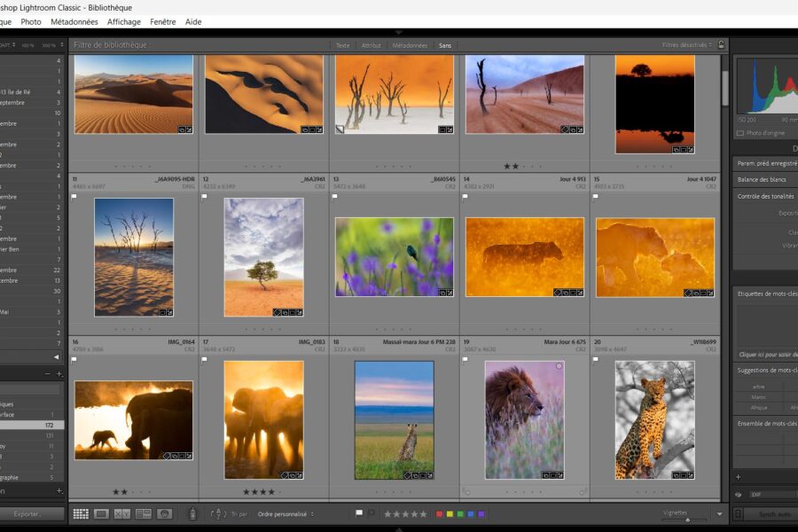Viewport: 798px width, 532px height.
Task: Select the Attribut filter tab
Action: click(372, 45)
